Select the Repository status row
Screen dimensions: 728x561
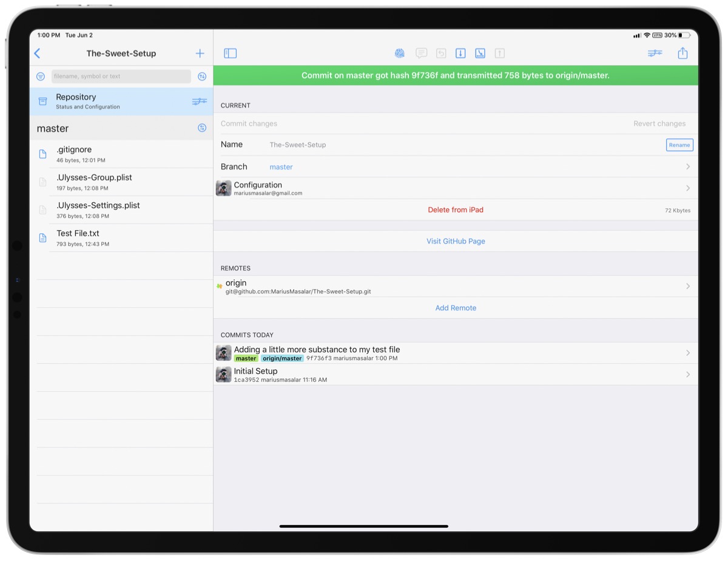121,101
